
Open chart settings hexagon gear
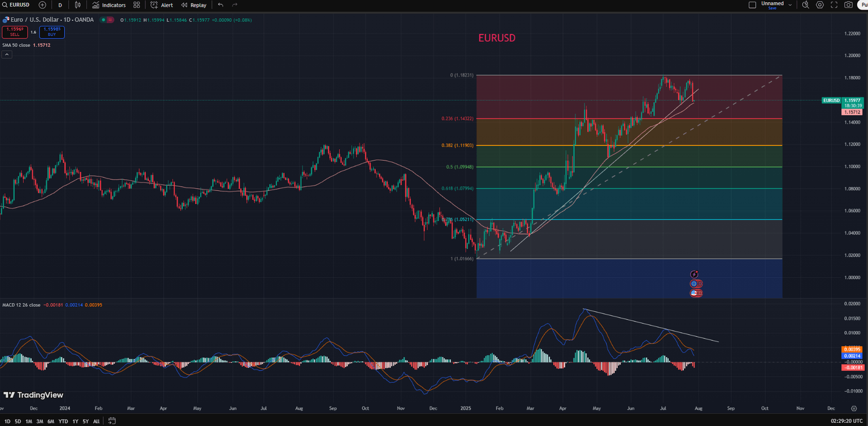click(x=820, y=5)
